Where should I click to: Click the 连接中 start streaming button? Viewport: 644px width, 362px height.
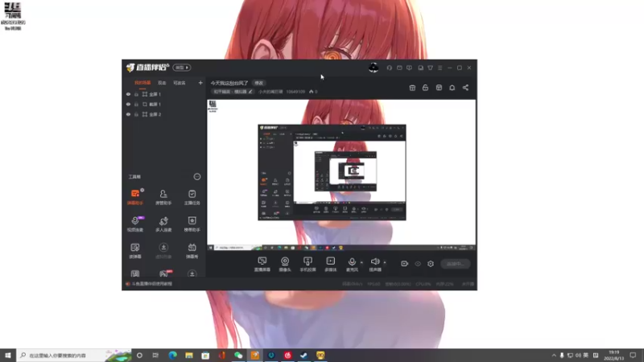pos(456,264)
